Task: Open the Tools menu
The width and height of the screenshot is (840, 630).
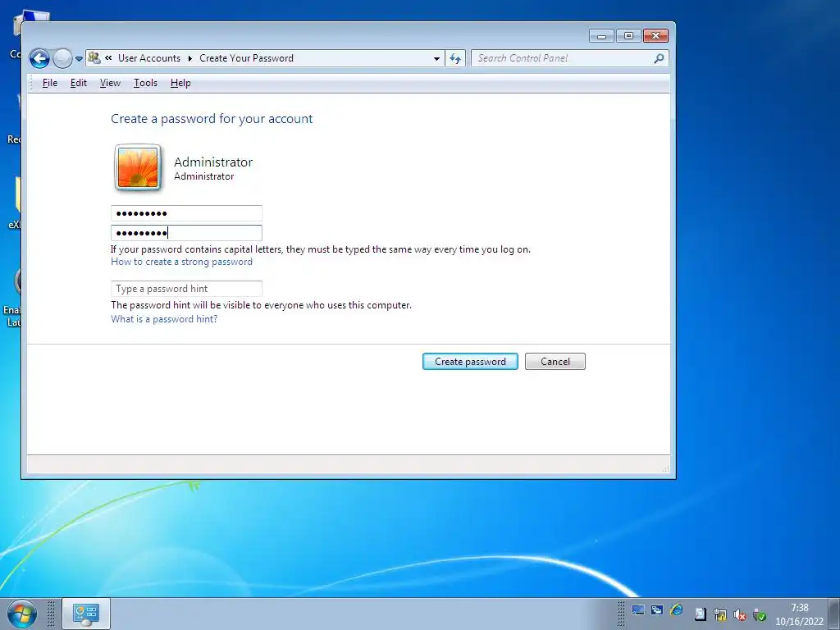Action: [145, 83]
